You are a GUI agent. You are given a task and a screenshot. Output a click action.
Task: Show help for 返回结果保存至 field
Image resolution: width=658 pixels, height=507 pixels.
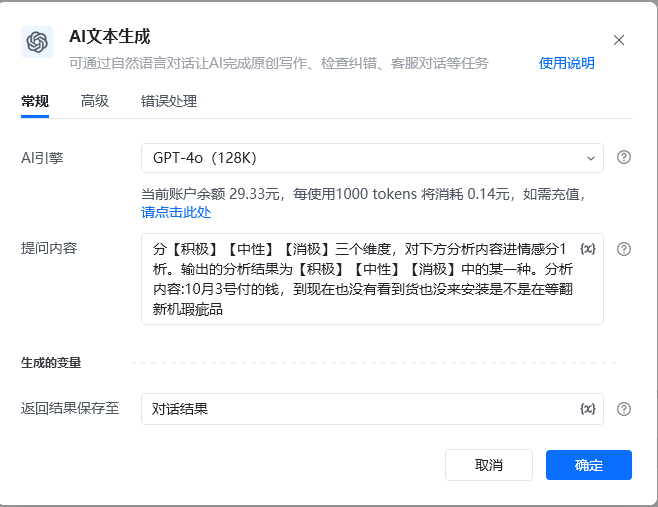(x=624, y=409)
